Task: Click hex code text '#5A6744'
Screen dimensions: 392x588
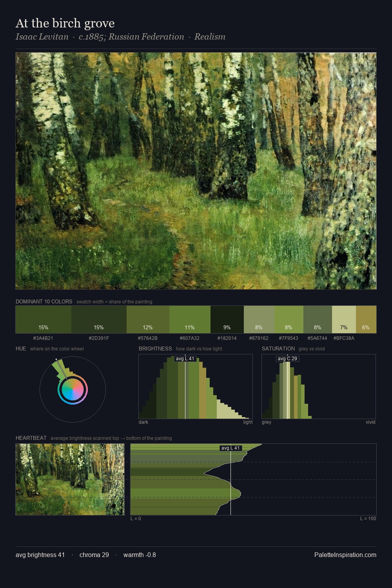Action: click(318, 338)
